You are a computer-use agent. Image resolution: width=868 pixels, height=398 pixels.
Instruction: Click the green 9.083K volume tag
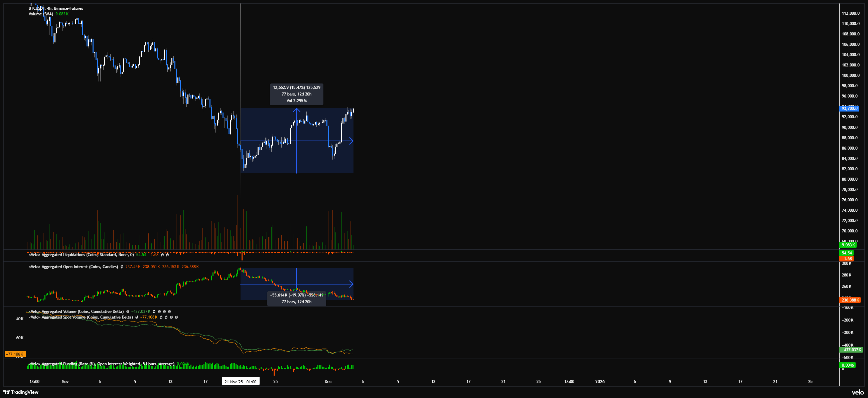(x=848, y=245)
